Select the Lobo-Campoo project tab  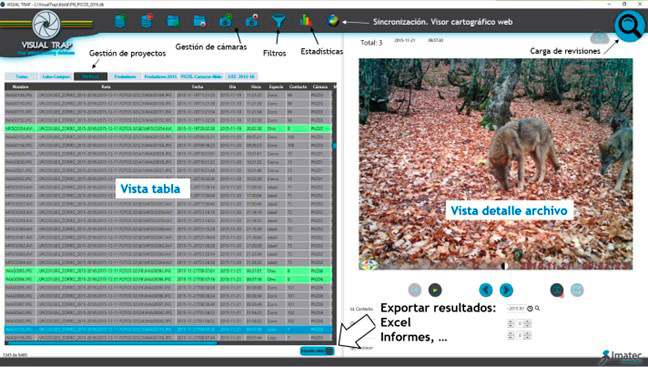tap(56, 76)
